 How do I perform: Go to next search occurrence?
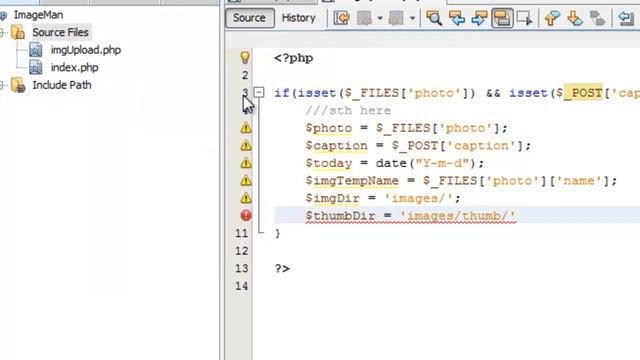pyautogui.click(x=479, y=18)
